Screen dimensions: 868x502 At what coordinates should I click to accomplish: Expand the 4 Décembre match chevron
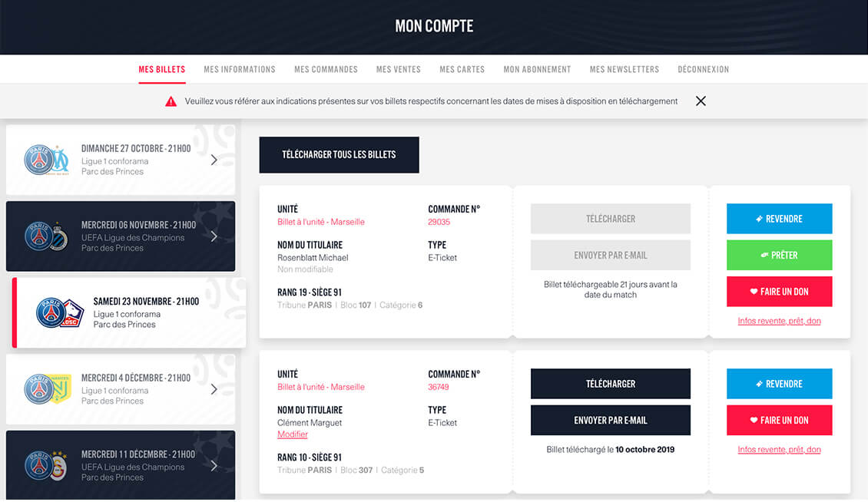214,389
